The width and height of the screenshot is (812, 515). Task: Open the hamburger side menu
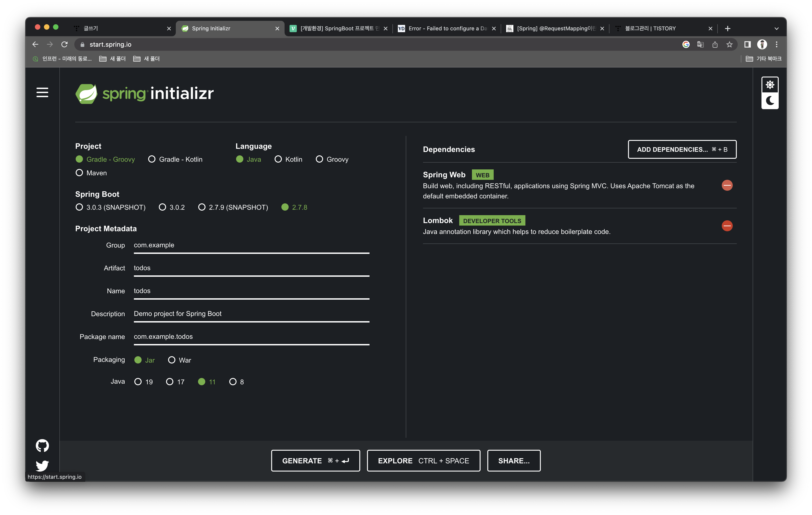coord(42,92)
